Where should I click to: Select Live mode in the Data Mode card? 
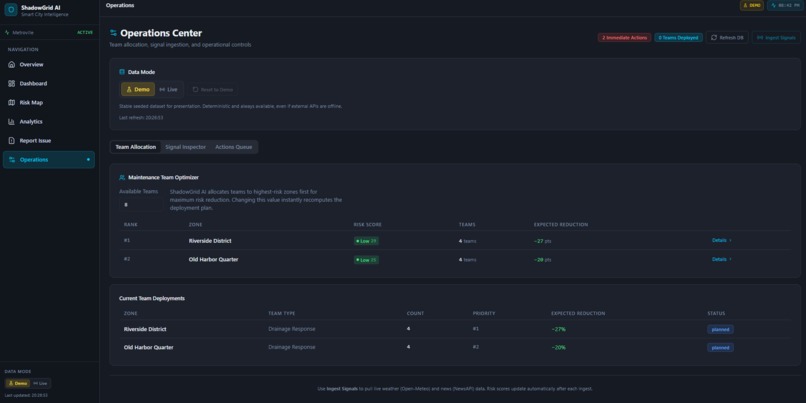pyautogui.click(x=168, y=89)
